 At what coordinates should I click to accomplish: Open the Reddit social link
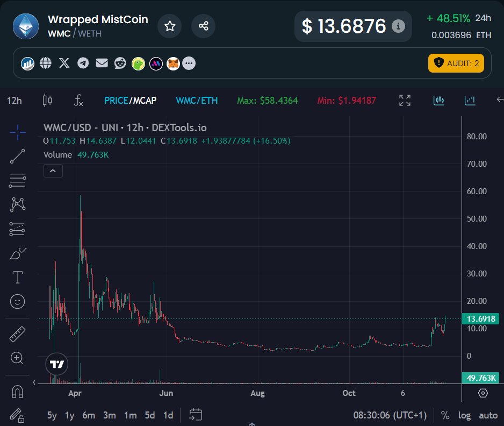point(120,63)
